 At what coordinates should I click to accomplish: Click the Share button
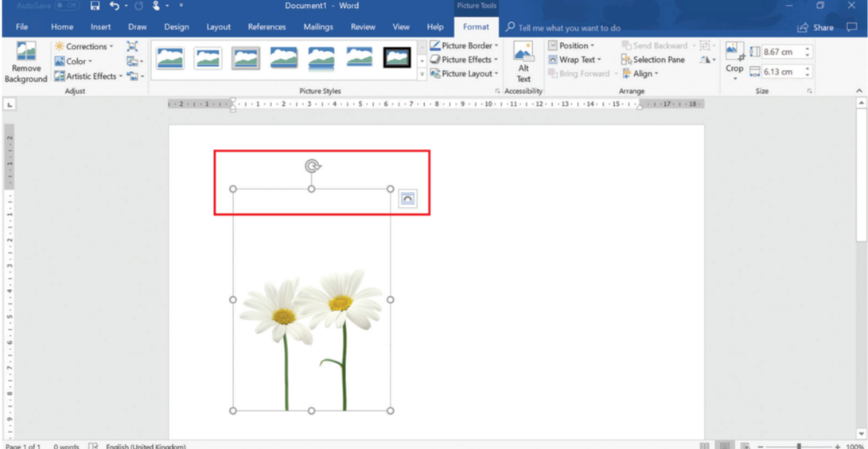[x=815, y=28]
